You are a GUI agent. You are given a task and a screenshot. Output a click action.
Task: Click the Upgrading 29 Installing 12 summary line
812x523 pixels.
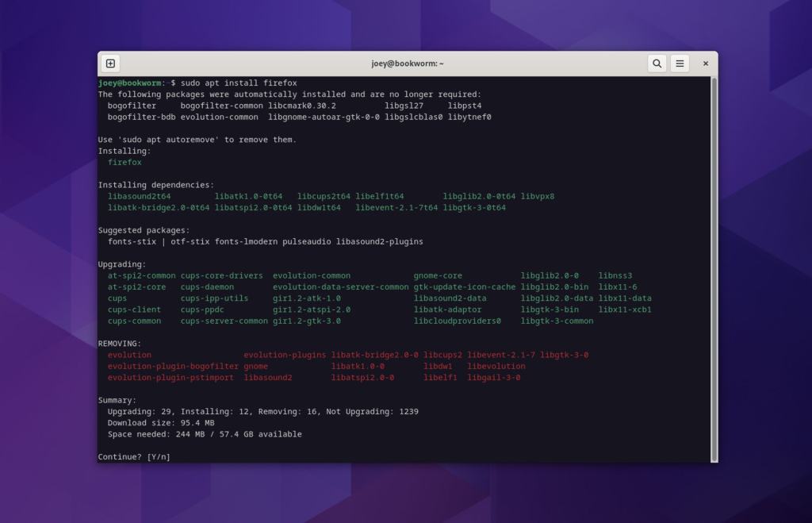[263, 412]
